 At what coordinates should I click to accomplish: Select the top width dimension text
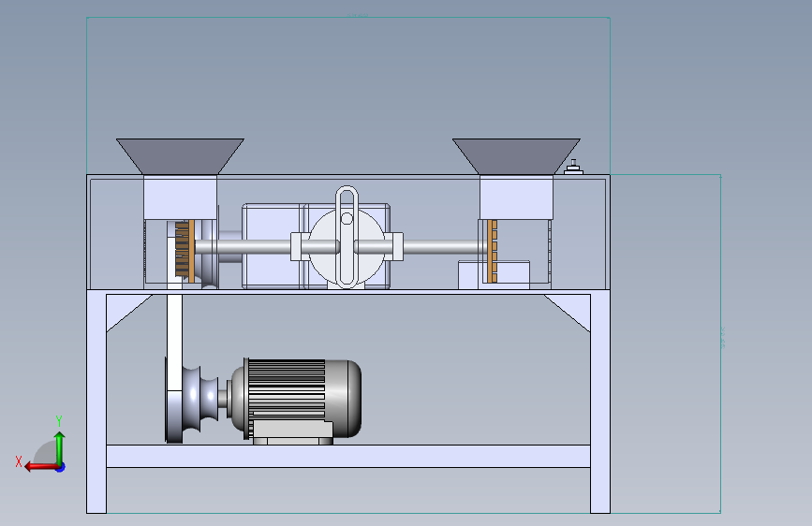(358, 15)
